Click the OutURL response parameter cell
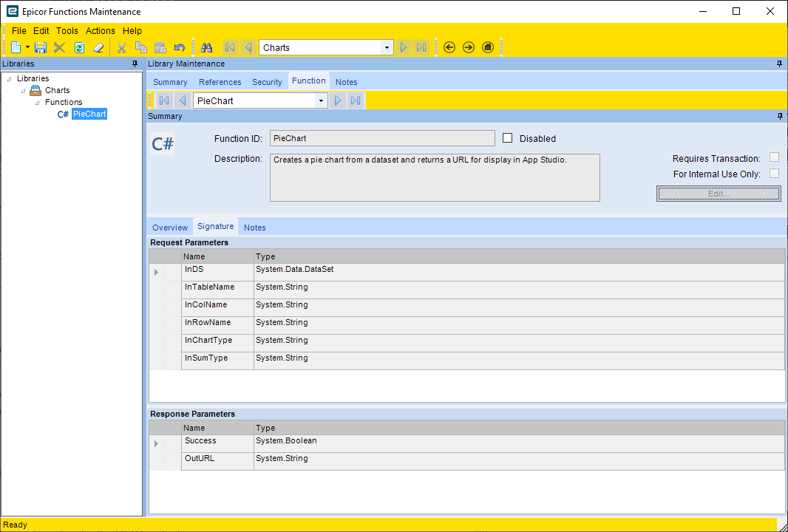The width and height of the screenshot is (788, 532). click(x=217, y=461)
